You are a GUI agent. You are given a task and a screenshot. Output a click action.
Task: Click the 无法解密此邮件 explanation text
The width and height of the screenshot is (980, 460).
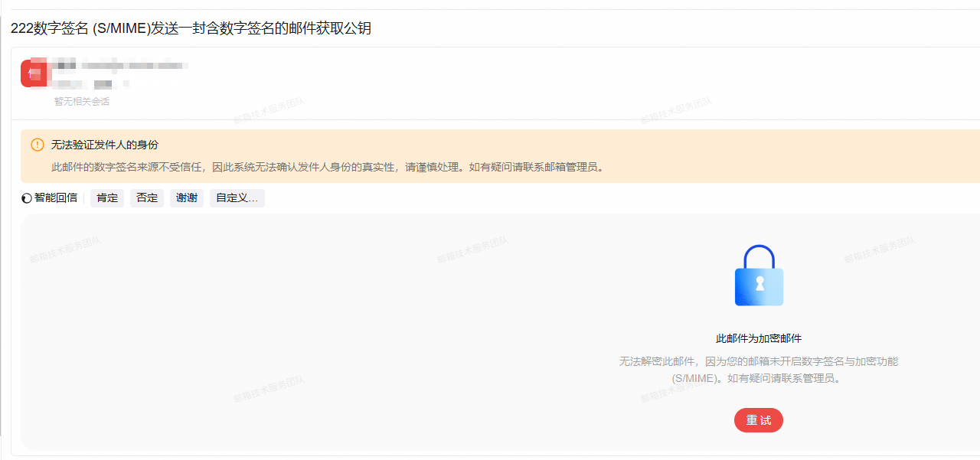pyautogui.click(x=758, y=361)
